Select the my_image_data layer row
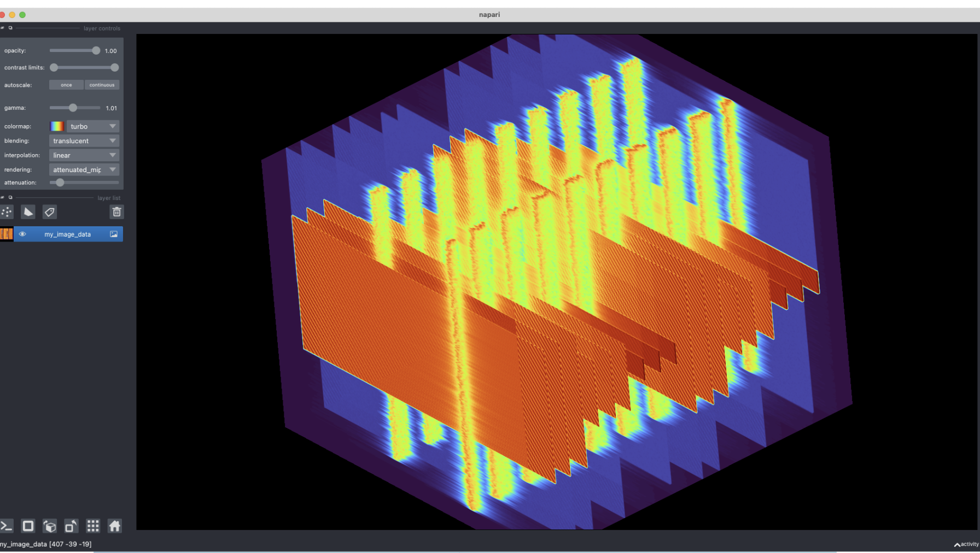Image resolution: width=980 pixels, height=553 pixels. click(x=61, y=234)
